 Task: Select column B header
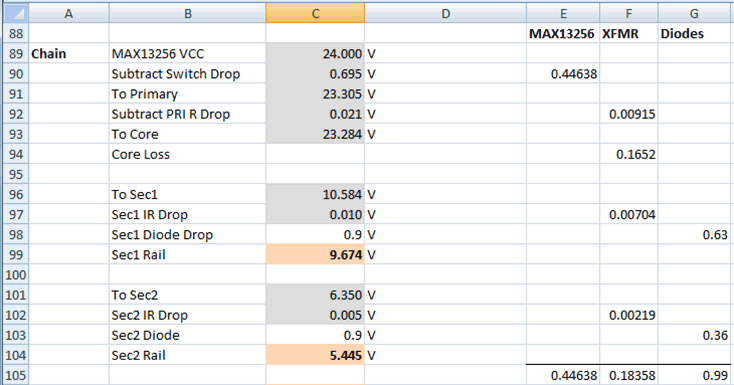pyautogui.click(x=187, y=13)
